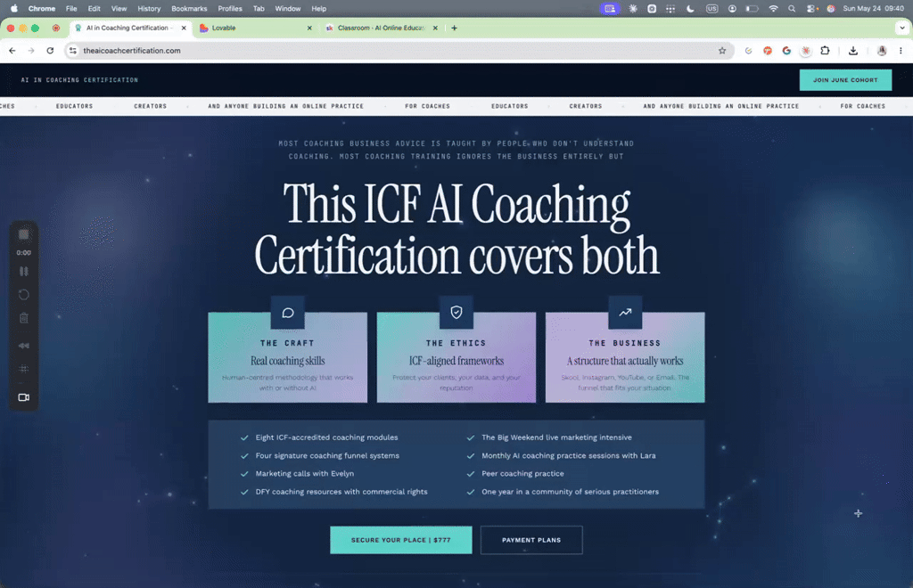
Task: Go back with the browser back arrow
Action: coord(12,51)
